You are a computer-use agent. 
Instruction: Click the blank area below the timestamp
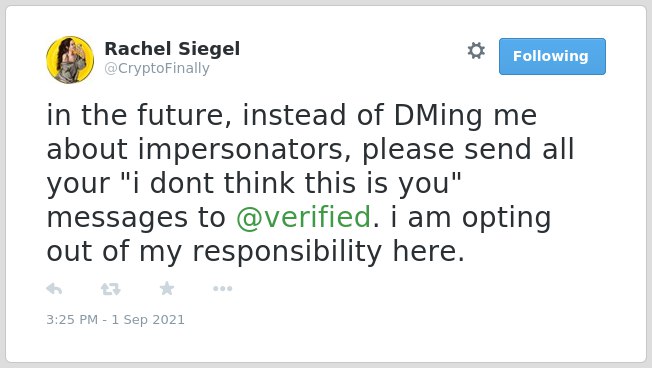[x=326, y=345]
